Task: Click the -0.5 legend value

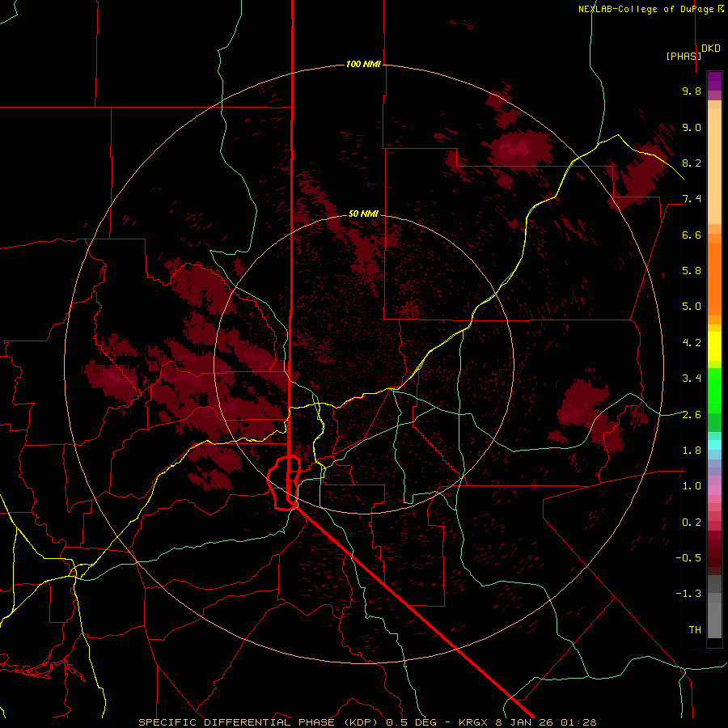Action: 688,557
